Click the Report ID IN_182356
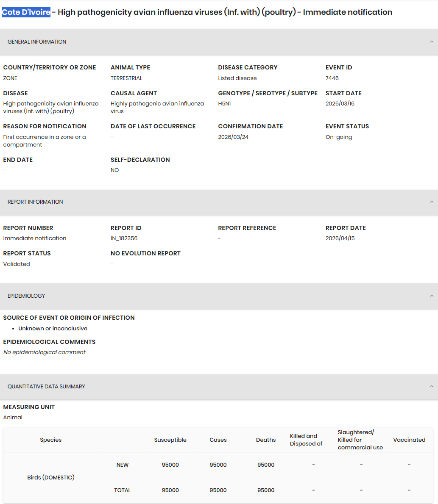The height and width of the screenshot is (504, 438). pyautogui.click(x=124, y=238)
